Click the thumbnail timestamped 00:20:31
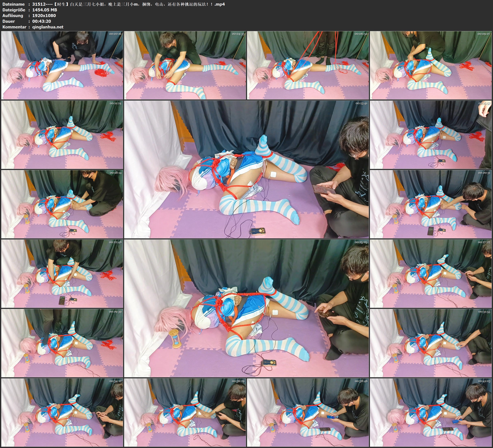This screenshot has height=448, width=493. [431, 204]
